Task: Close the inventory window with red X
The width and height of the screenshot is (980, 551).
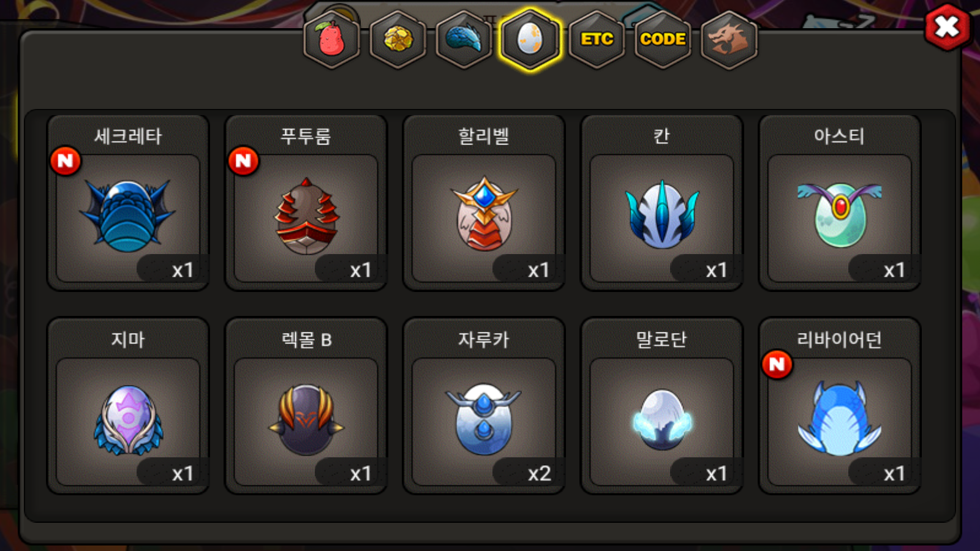Action: click(947, 27)
